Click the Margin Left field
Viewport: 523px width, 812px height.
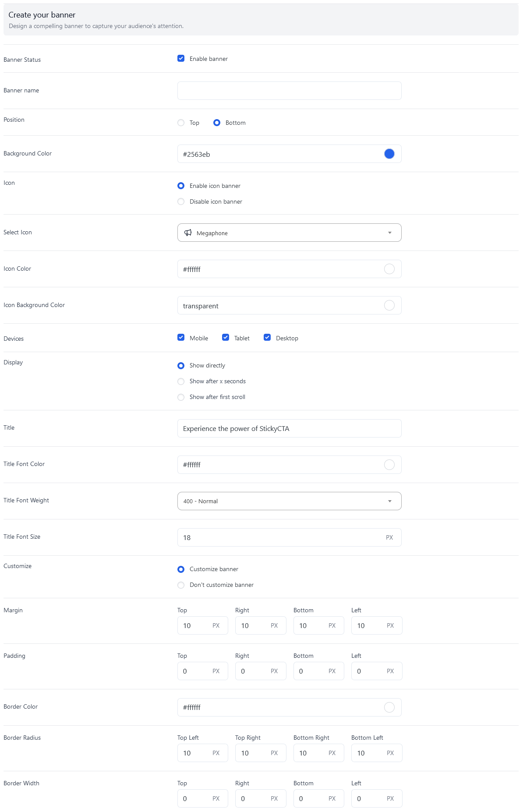(377, 625)
